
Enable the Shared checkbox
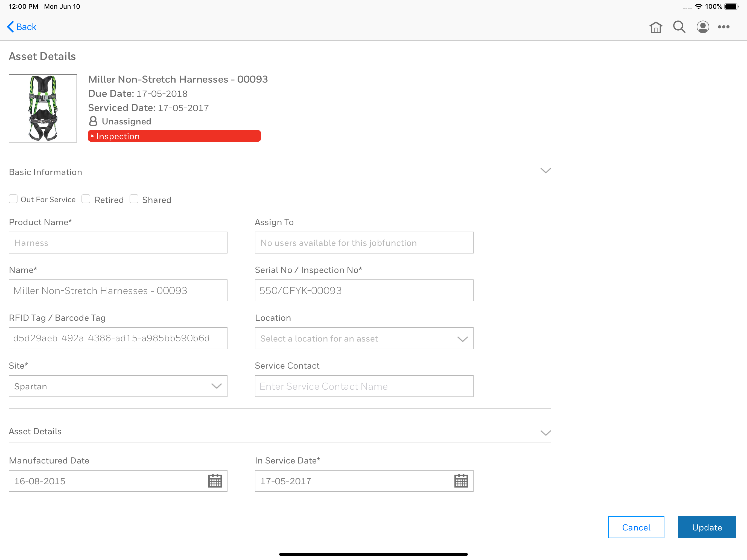pyautogui.click(x=134, y=199)
